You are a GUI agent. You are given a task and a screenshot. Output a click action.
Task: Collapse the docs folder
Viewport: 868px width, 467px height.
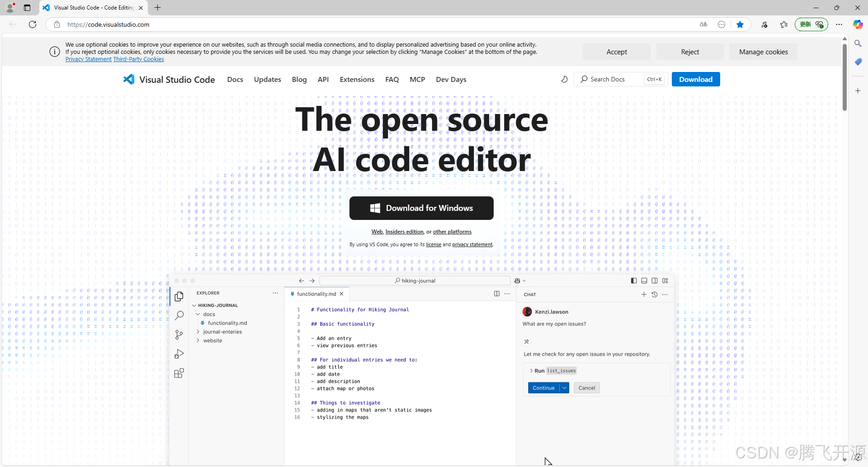198,314
